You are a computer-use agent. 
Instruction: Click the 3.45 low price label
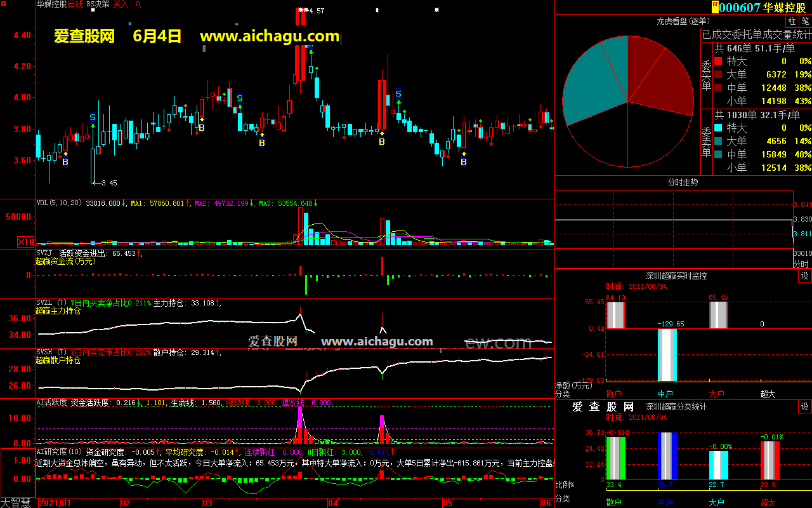[x=109, y=183]
